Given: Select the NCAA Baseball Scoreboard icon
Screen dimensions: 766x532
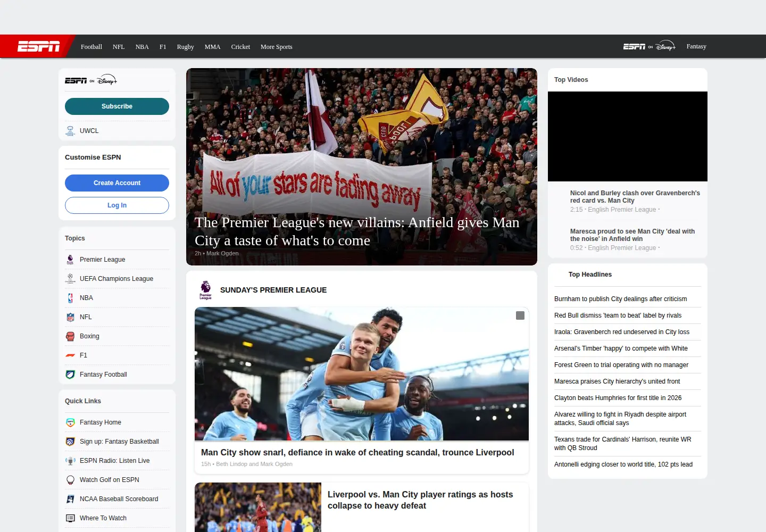Looking at the screenshot, I should [x=70, y=499].
